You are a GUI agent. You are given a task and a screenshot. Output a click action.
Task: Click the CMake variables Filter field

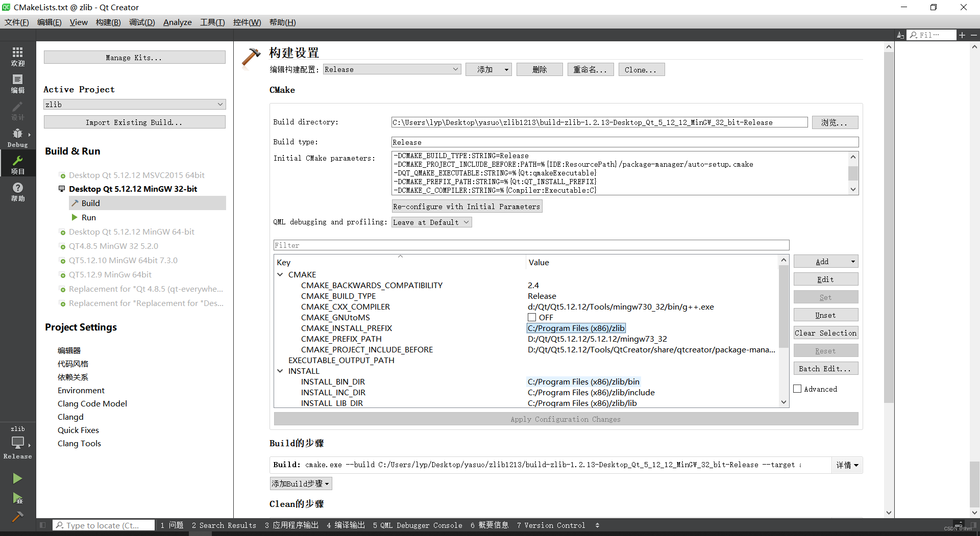pyautogui.click(x=531, y=245)
